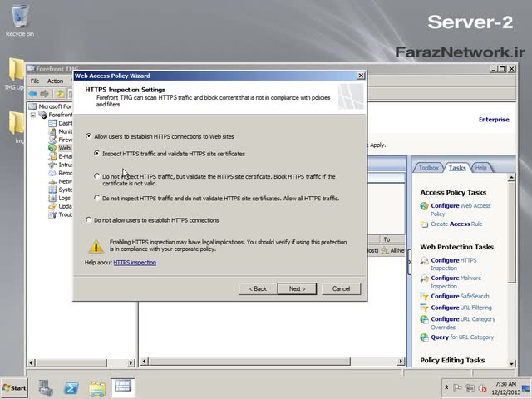Switch to the Toolbox tab
Viewport: 532px width, 399px height.
429,168
